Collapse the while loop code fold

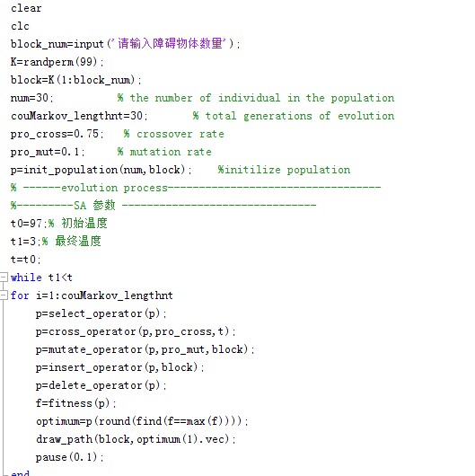4,277
